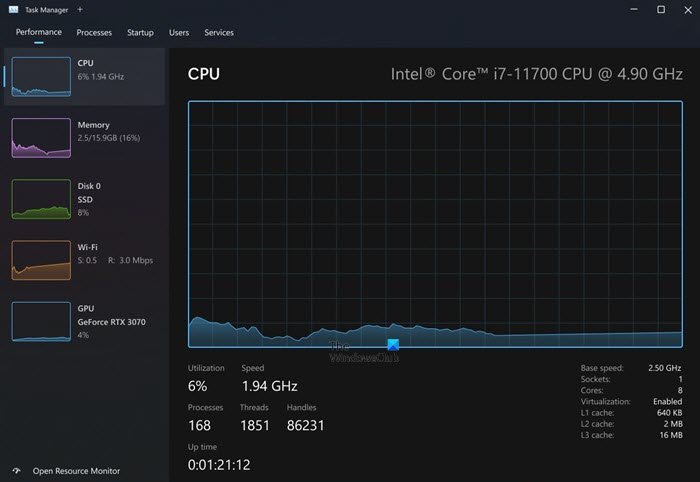Open the Startup tab
The image size is (700, 482).
coord(140,33)
